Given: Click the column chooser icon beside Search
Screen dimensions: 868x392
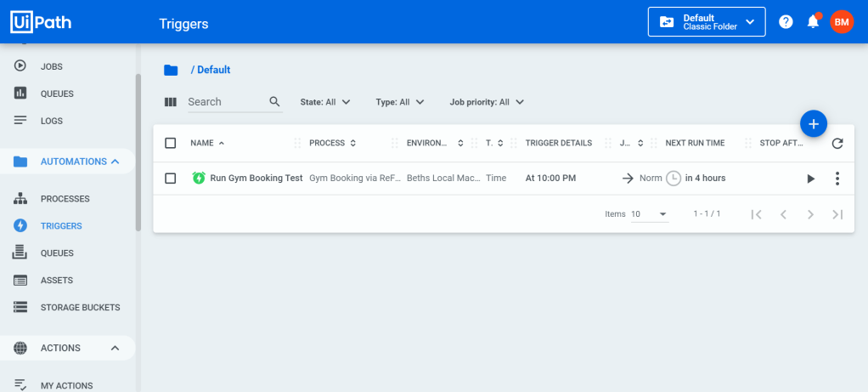Looking at the screenshot, I should click(x=171, y=102).
